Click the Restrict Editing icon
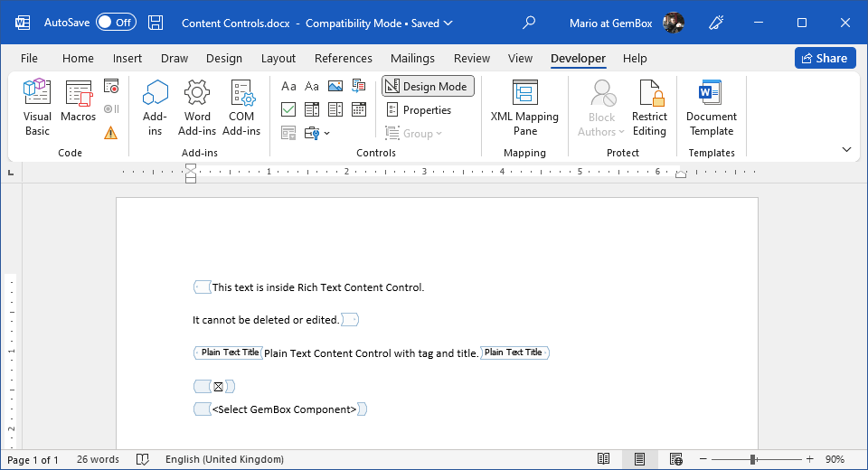This screenshot has height=470, width=868. 649,108
